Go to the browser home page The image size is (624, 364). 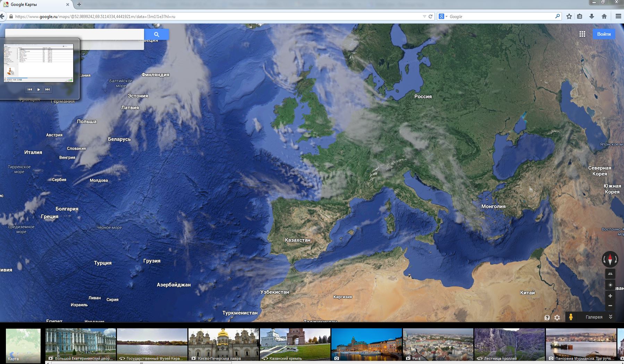coord(604,16)
